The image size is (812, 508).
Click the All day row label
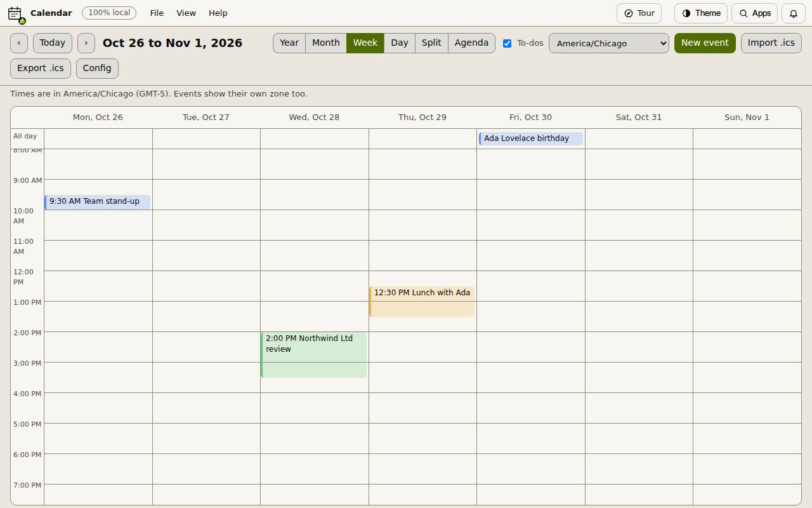(25, 136)
